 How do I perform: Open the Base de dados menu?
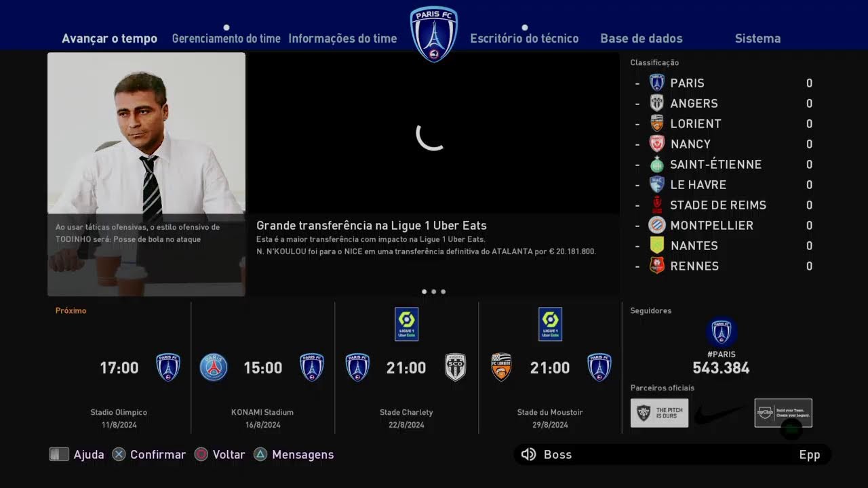point(641,39)
